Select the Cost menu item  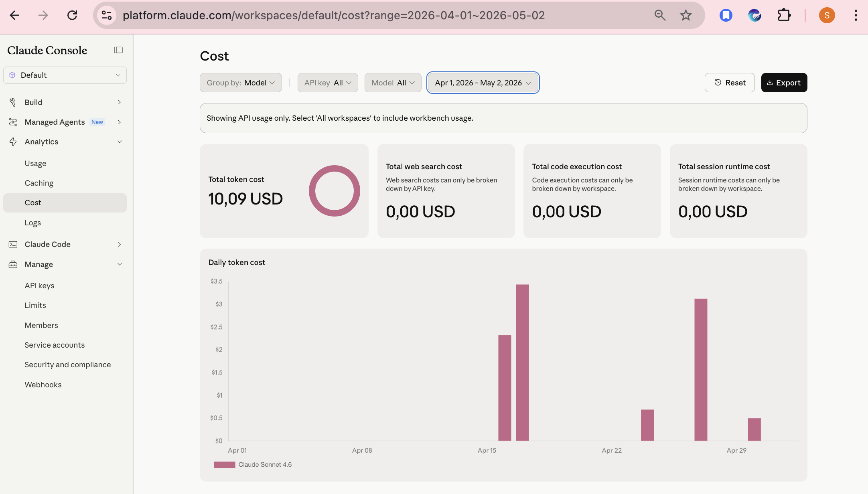click(x=65, y=202)
